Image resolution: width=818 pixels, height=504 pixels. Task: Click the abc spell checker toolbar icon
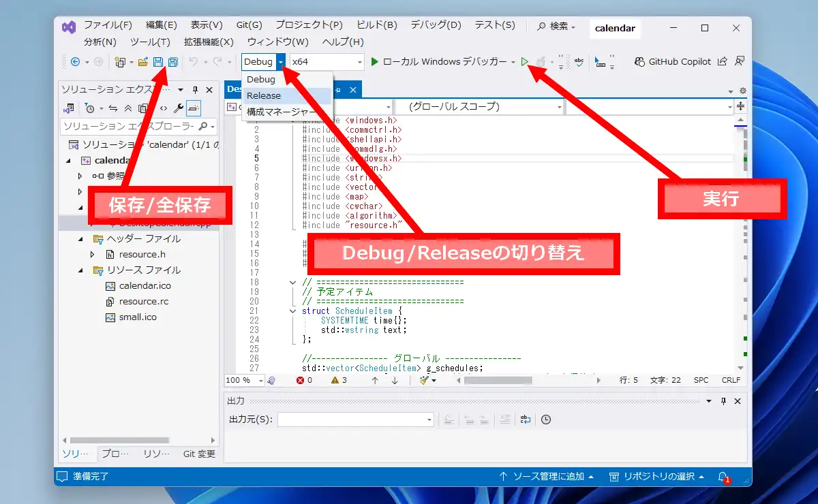pyautogui.click(x=579, y=62)
